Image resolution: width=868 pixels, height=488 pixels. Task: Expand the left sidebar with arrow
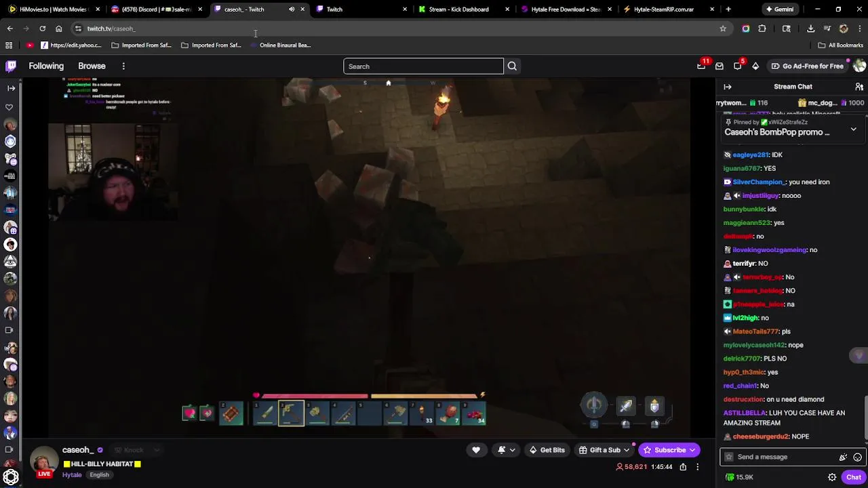[11, 88]
